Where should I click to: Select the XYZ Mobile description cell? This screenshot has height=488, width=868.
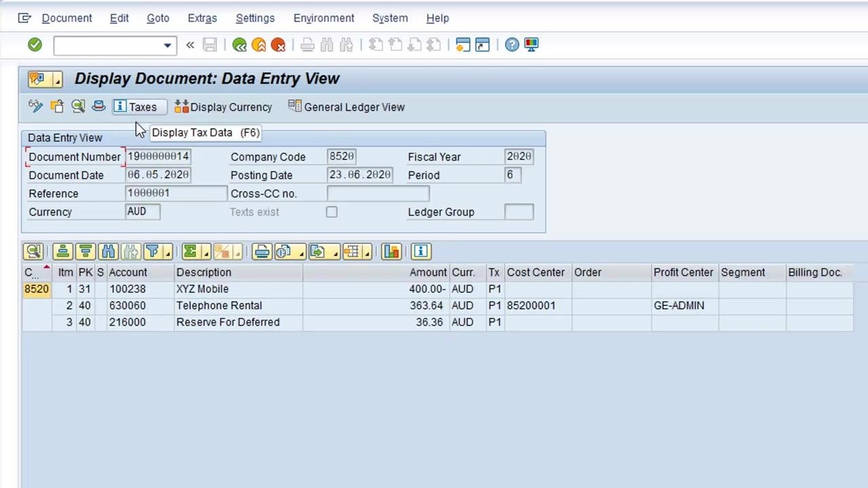[238, 289]
